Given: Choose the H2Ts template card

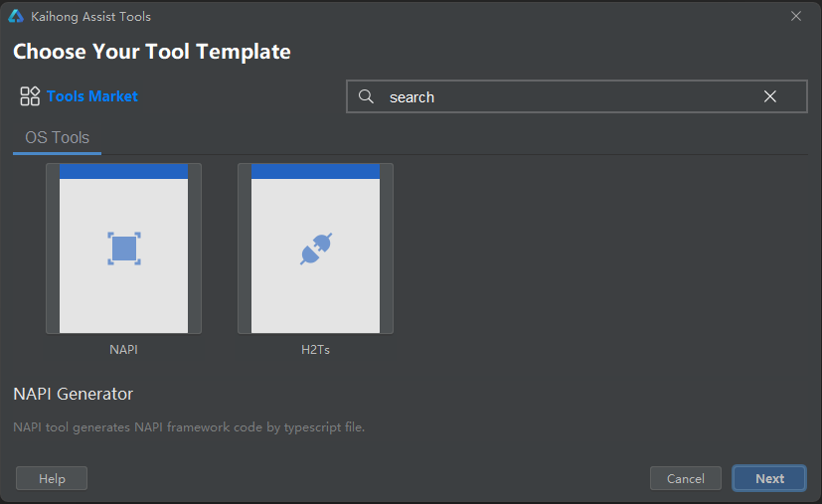Looking at the screenshot, I should [316, 249].
